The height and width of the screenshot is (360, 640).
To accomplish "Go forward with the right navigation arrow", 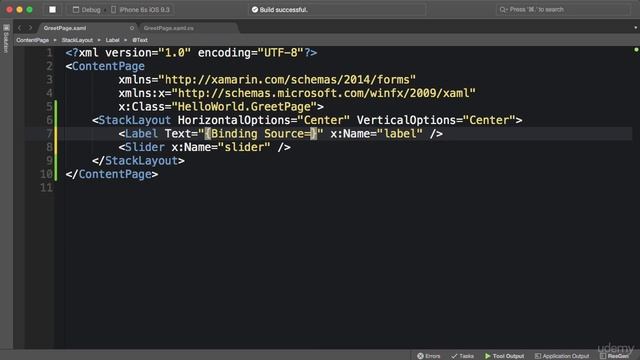I will (x=30, y=28).
